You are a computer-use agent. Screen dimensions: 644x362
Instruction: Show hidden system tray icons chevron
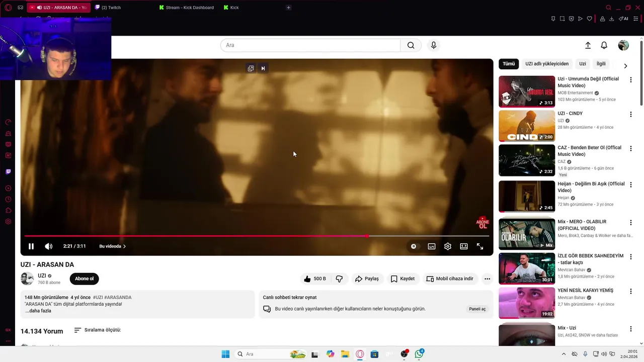point(563,354)
